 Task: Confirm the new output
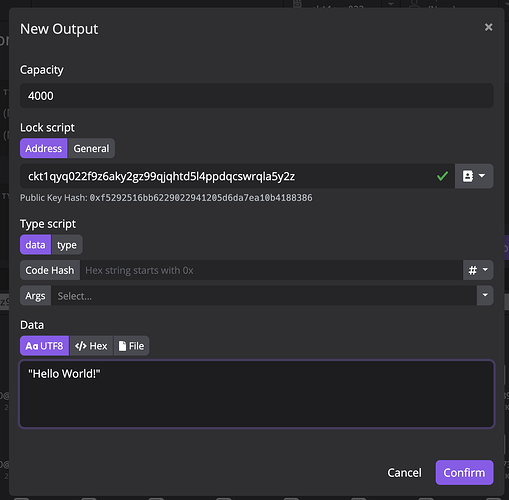[x=464, y=473]
